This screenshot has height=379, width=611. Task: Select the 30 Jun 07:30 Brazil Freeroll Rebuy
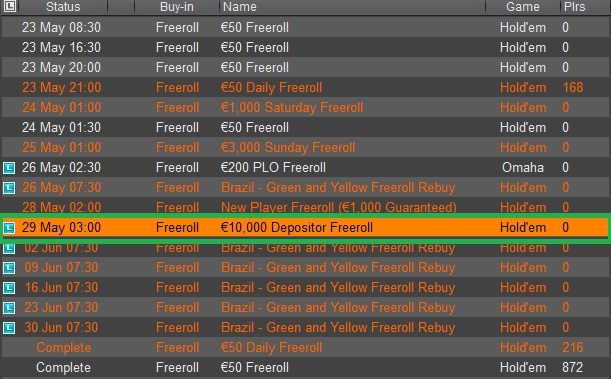click(x=306, y=328)
